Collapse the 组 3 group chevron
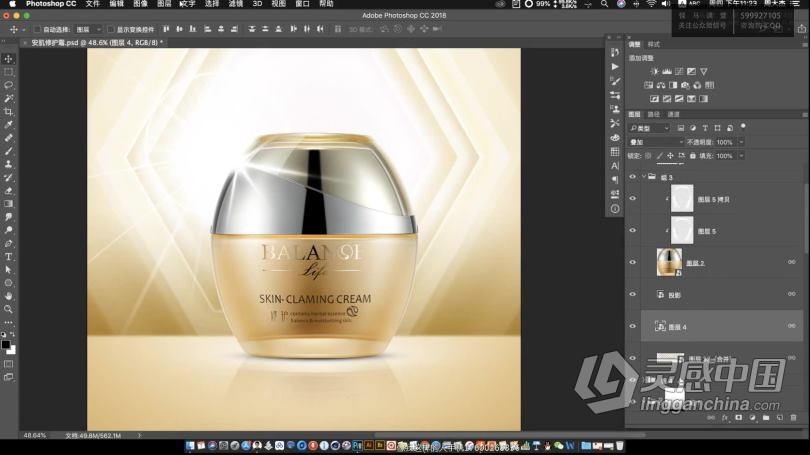The height and width of the screenshot is (455, 810). 644,177
